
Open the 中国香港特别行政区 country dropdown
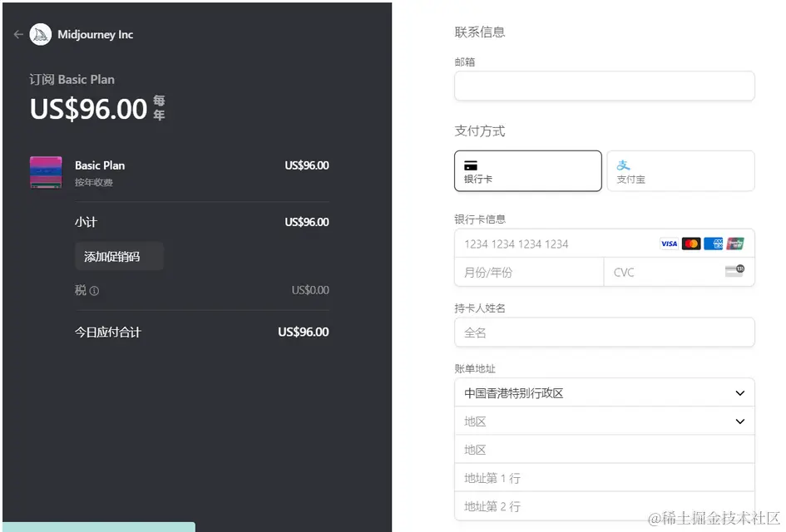pyautogui.click(x=605, y=392)
